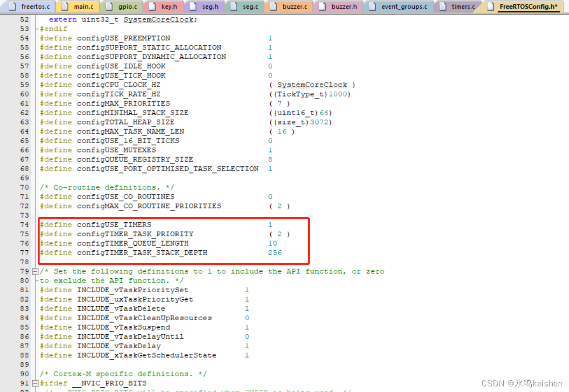Click the file icon on the seg.c tab
The height and width of the screenshot is (392, 569).
pyautogui.click(x=233, y=7)
